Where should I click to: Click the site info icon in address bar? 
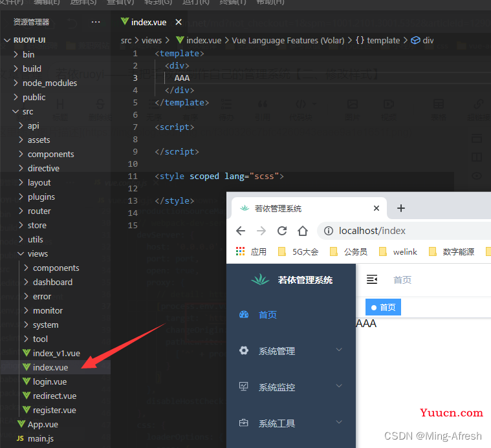pos(328,231)
